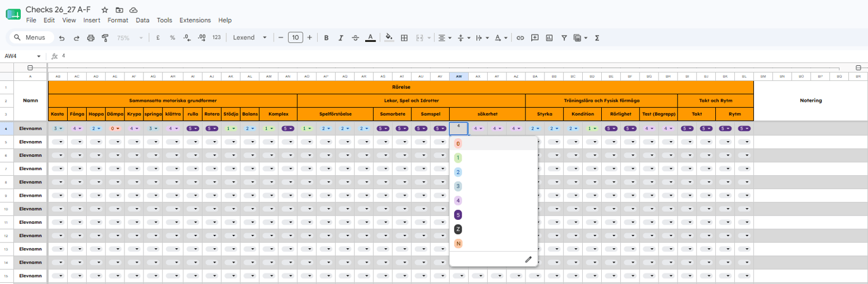Screen dimensions: 868x284
Task: Choose option 3 in the dropdown list
Action: point(494,186)
